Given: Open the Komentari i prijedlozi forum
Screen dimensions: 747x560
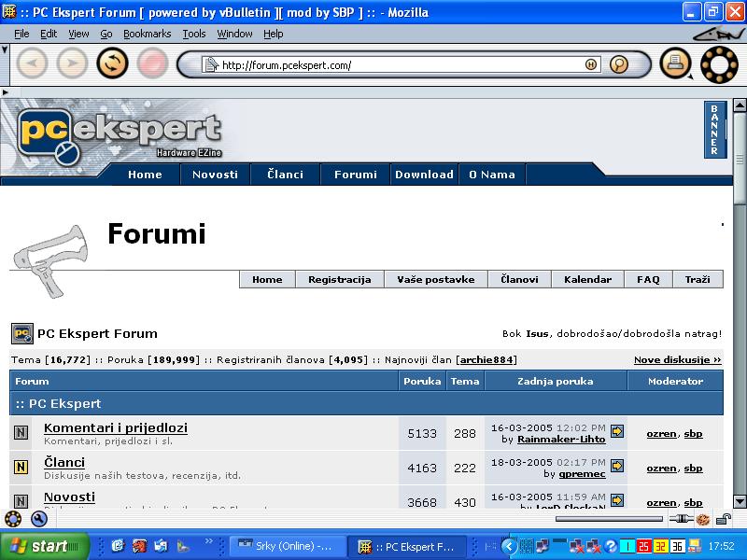Looking at the screenshot, I should click(x=115, y=427).
